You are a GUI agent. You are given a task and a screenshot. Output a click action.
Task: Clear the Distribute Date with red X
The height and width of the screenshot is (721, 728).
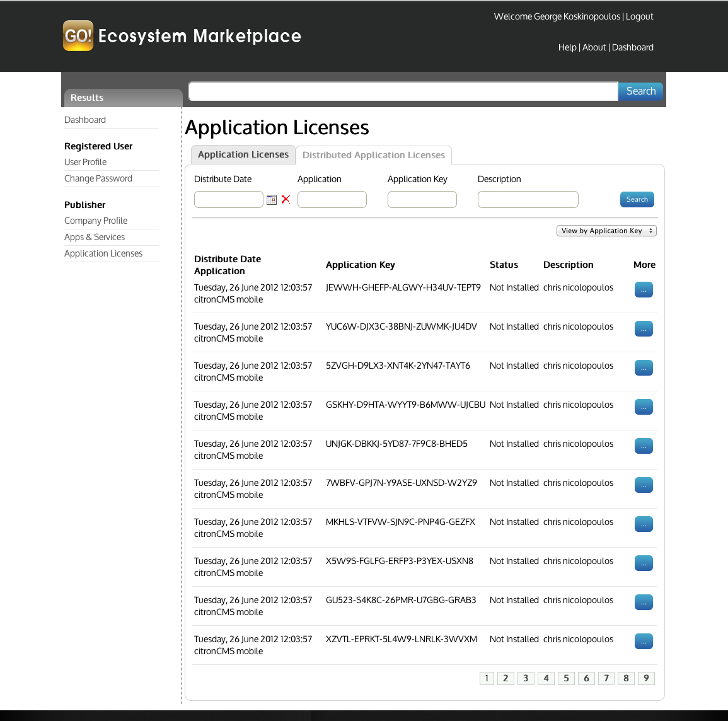pos(286,200)
